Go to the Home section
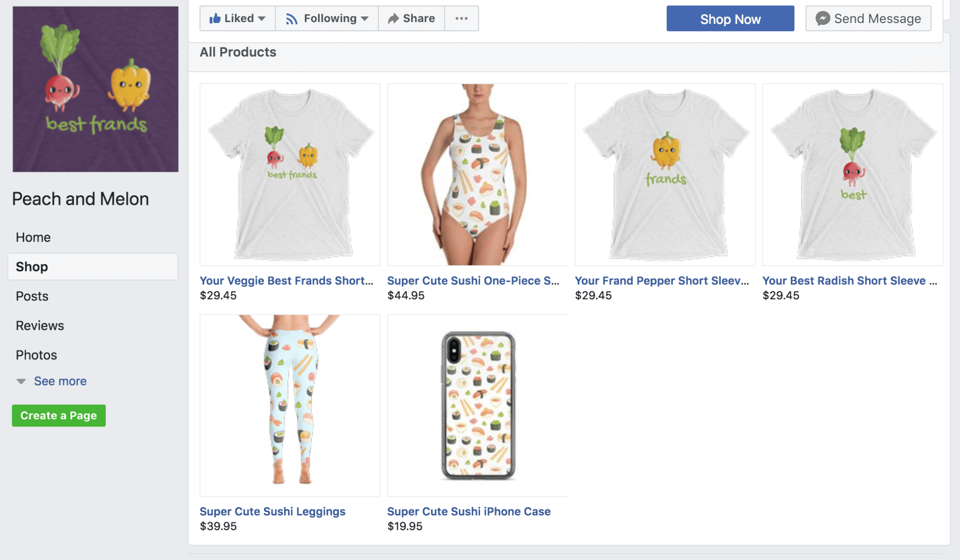Viewport: 960px width, 560px height. (x=33, y=237)
